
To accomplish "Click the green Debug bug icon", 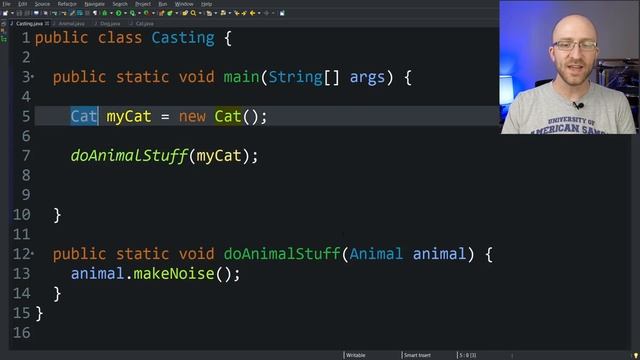I will tap(104, 13).
